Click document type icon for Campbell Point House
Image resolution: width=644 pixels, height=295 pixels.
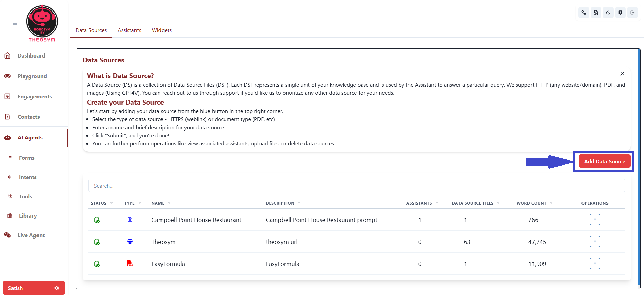point(130,219)
